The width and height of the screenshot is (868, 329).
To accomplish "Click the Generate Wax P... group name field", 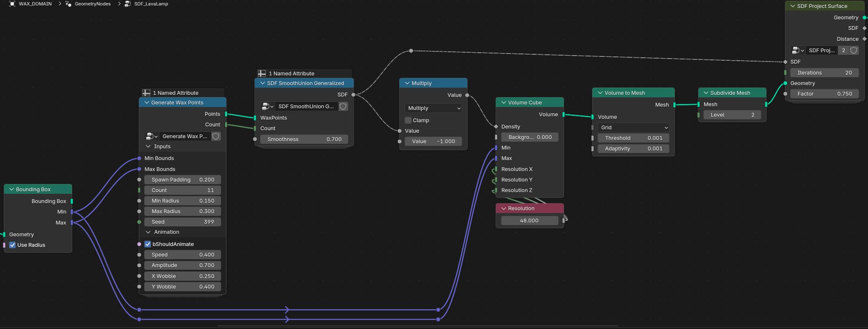I will (185, 136).
